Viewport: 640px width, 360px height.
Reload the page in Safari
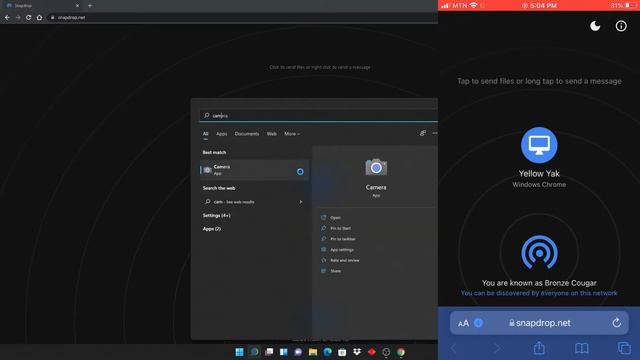coord(616,323)
